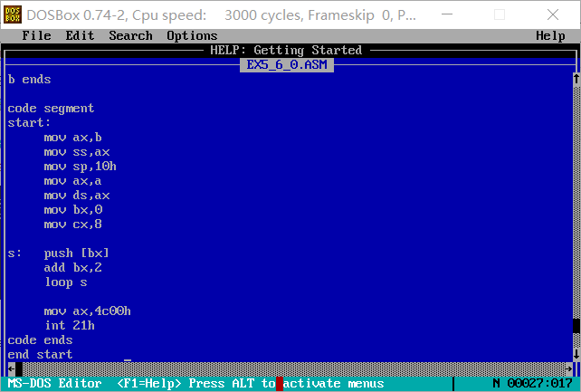The image size is (581, 392).
Task: Click the horizontal scrollbar right arrow
Action: [569, 368]
